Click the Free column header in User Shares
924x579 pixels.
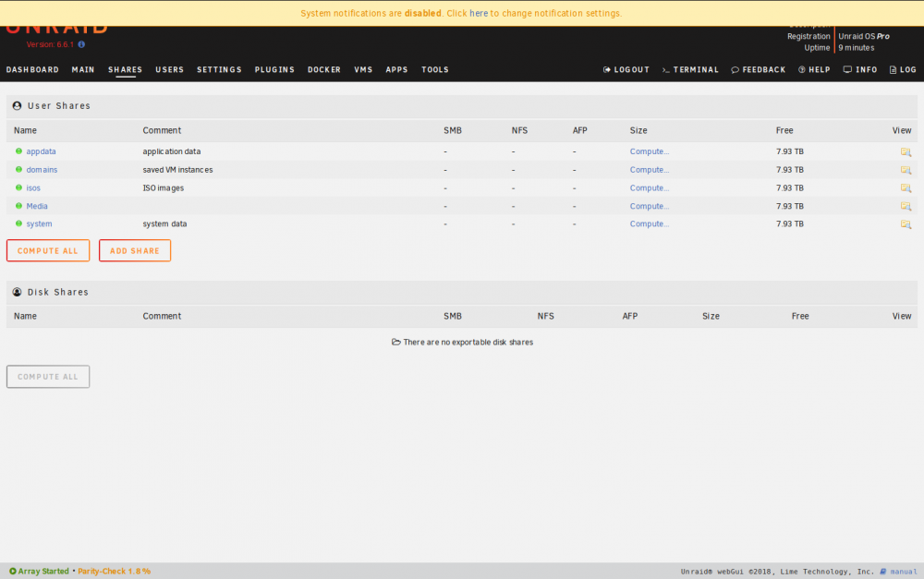pyautogui.click(x=784, y=131)
